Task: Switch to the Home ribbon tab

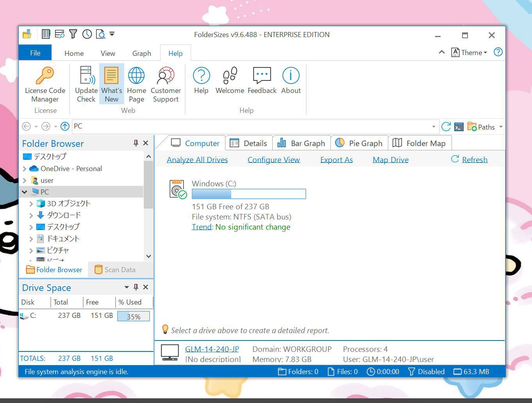Action: [x=74, y=53]
